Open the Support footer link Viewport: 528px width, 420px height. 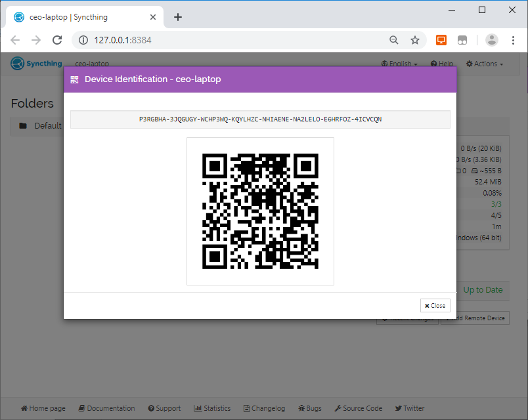click(164, 408)
